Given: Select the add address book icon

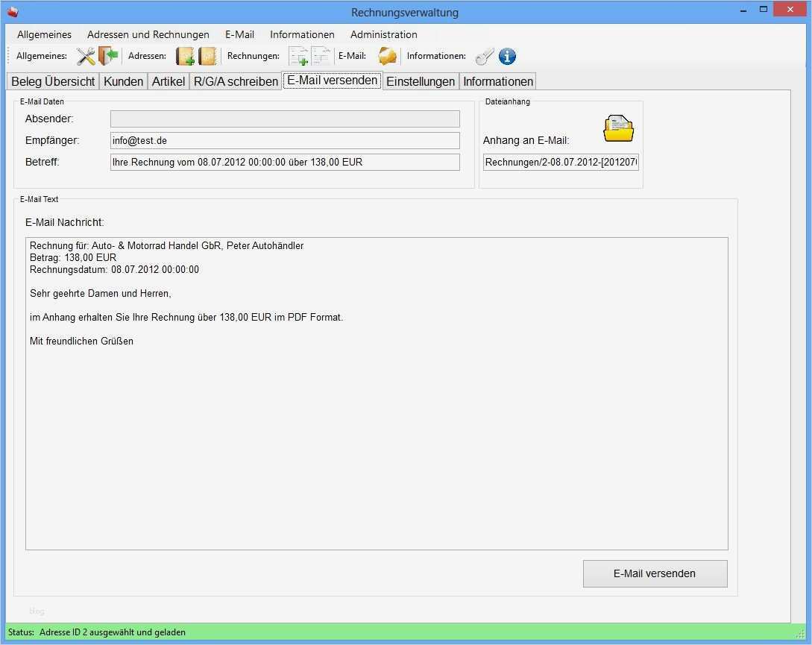Looking at the screenshot, I should coord(184,56).
